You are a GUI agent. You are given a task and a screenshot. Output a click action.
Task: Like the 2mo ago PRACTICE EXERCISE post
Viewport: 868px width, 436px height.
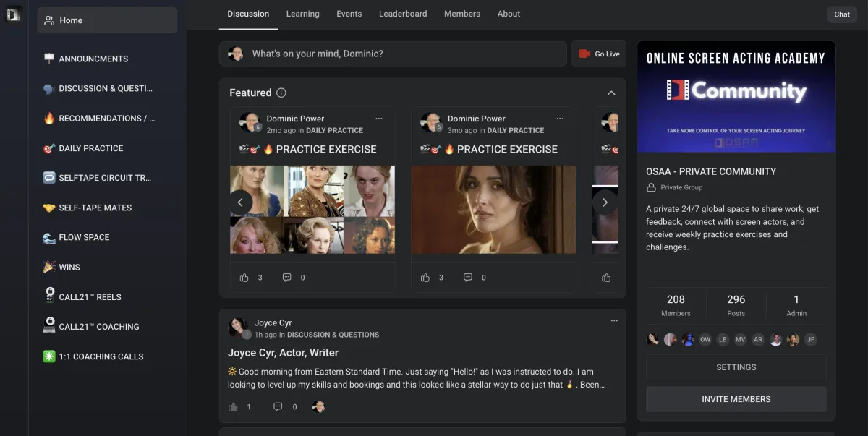point(244,278)
